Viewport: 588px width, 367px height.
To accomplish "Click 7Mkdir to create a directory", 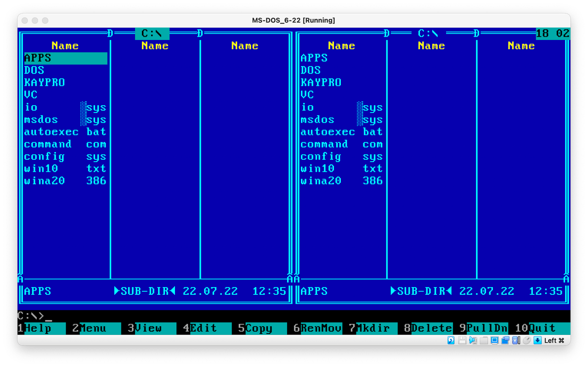I will (373, 328).
